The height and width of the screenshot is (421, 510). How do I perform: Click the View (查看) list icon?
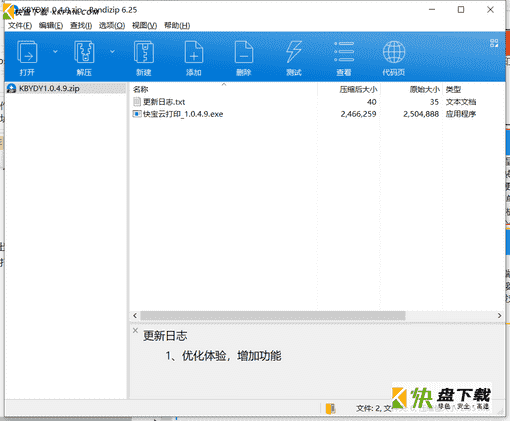pyautogui.click(x=344, y=52)
